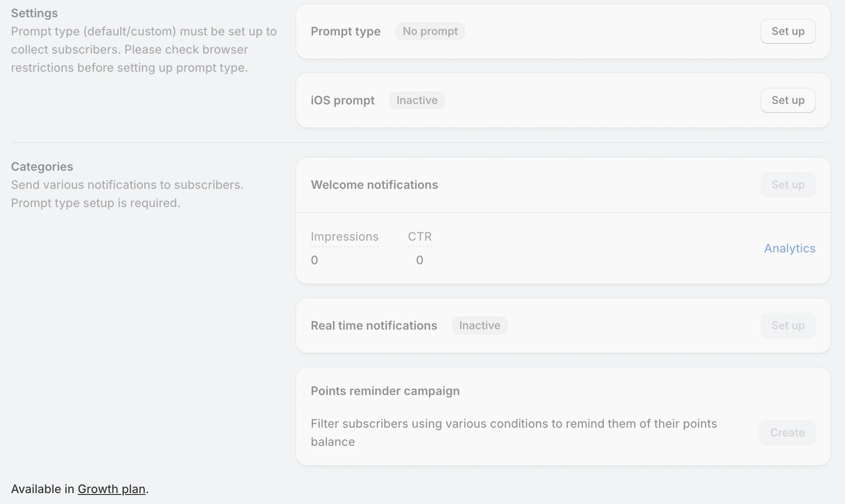The image size is (845, 504).
Task: Click Set up button for Prompt type
Action: [788, 31]
